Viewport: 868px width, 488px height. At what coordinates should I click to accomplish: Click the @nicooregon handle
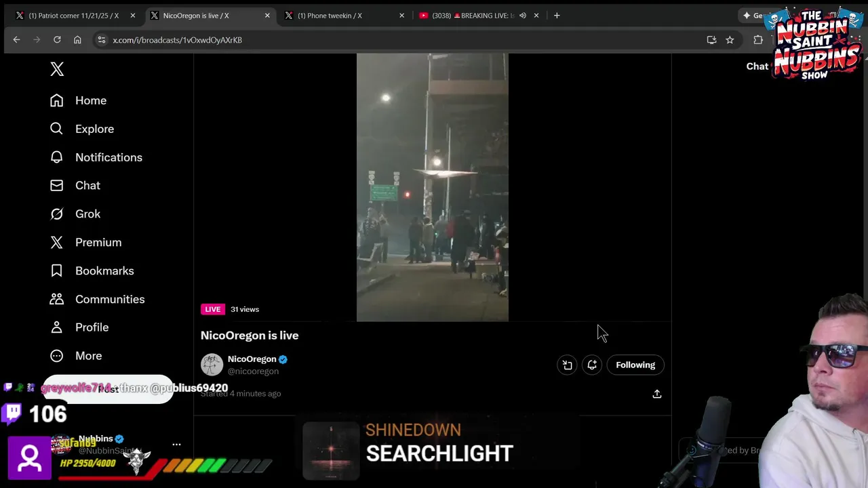[x=253, y=371]
